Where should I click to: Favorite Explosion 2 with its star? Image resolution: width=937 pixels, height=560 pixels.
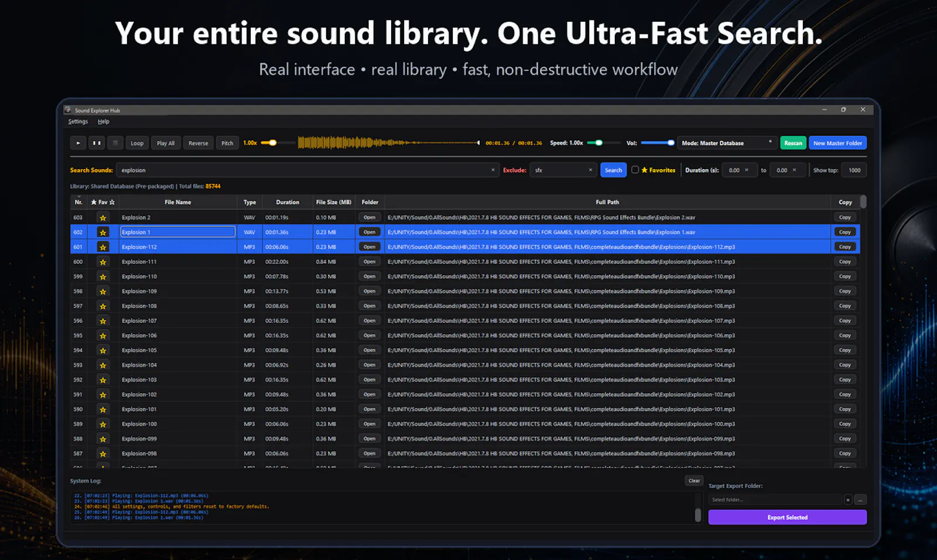click(103, 218)
